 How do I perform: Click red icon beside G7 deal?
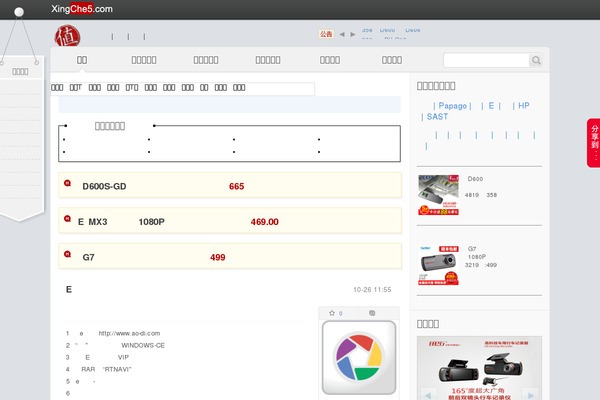pyautogui.click(x=67, y=254)
